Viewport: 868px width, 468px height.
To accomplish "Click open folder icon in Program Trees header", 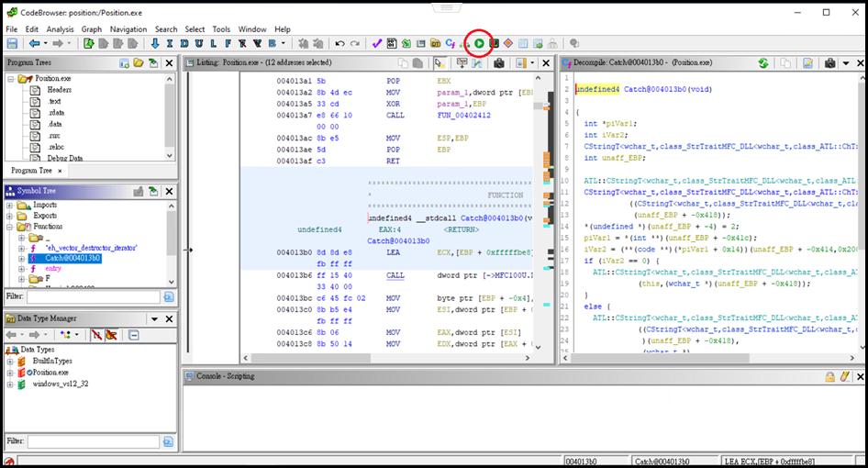I will point(139,63).
